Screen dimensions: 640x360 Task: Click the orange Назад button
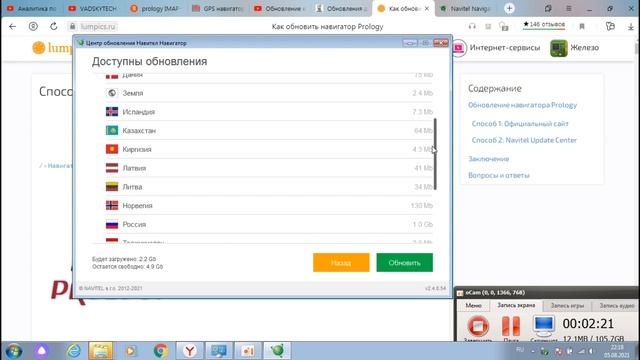pyautogui.click(x=341, y=262)
